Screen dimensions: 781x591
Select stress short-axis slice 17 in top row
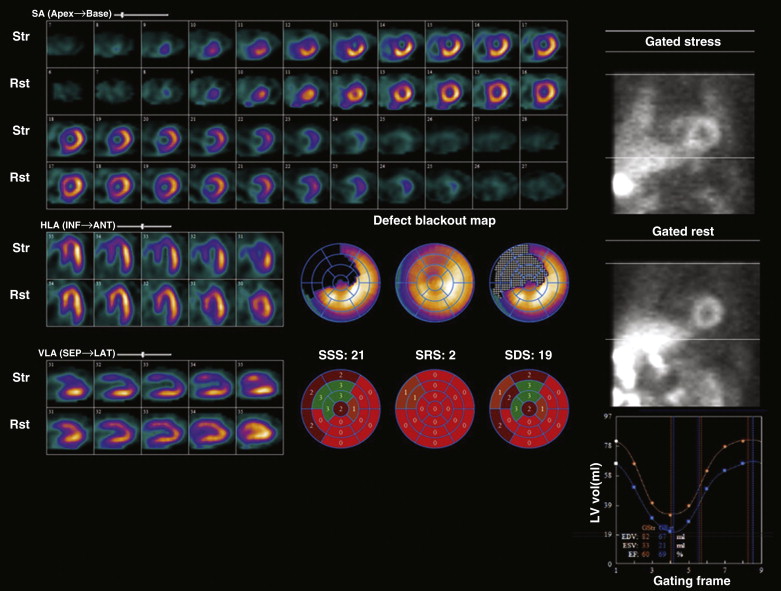[x=544, y=43]
